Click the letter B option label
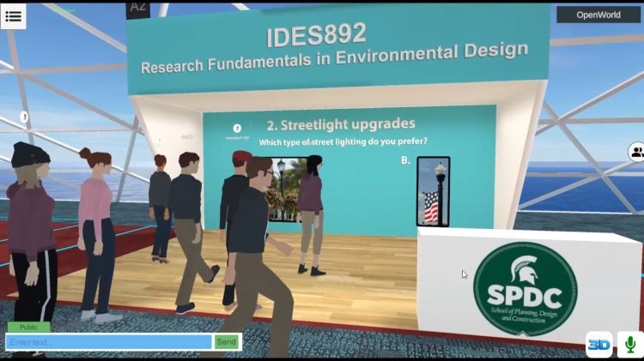 (405, 160)
